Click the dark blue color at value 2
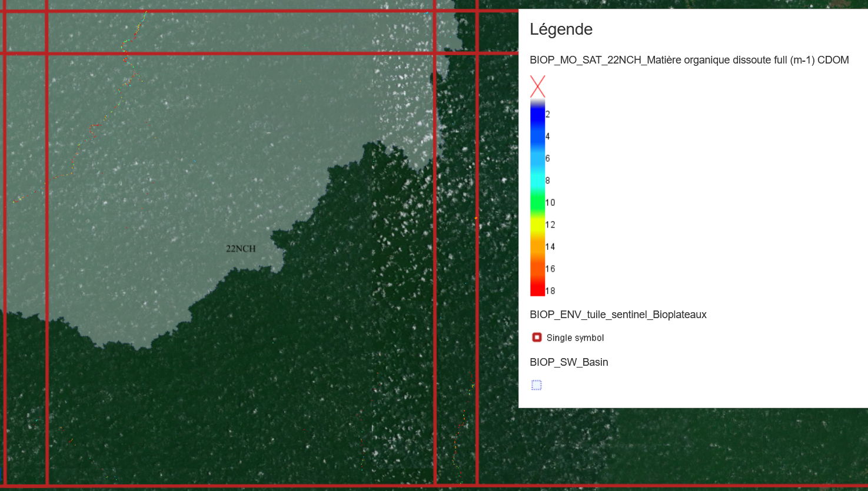This screenshot has height=491, width=868. [x=537, y=115]
